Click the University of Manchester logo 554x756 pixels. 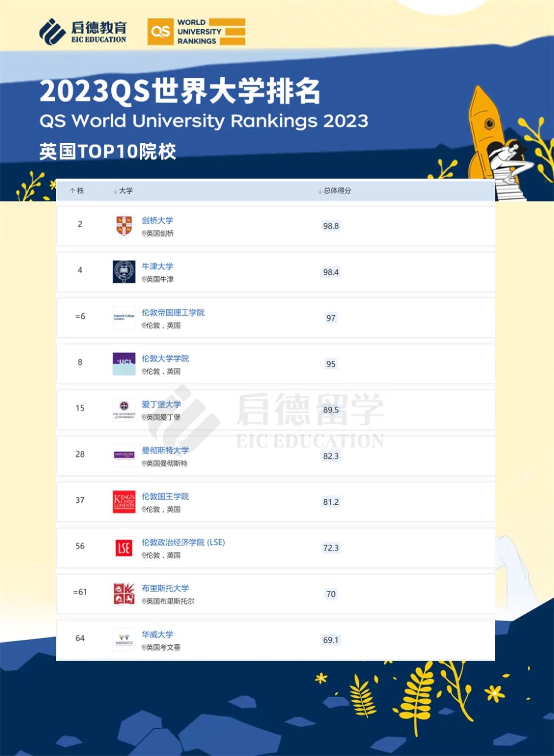tap(124, 455)
